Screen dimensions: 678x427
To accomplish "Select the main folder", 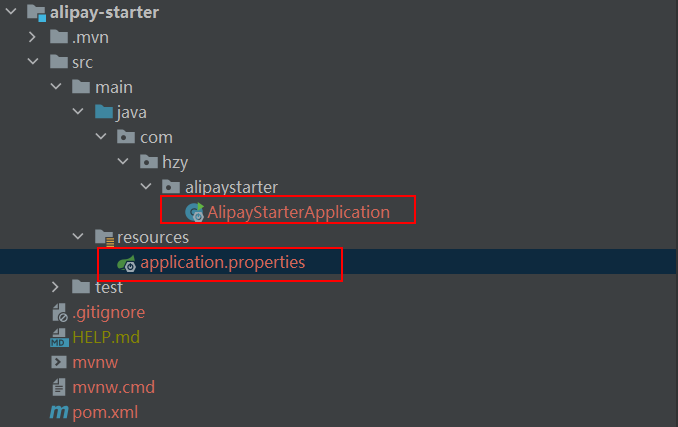I will (113, 87).
